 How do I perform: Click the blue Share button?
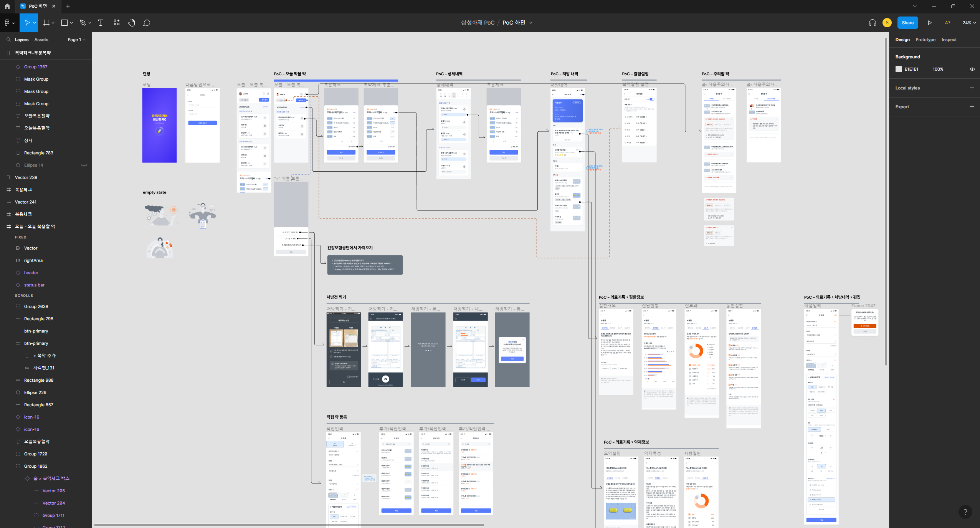[907, 23]
